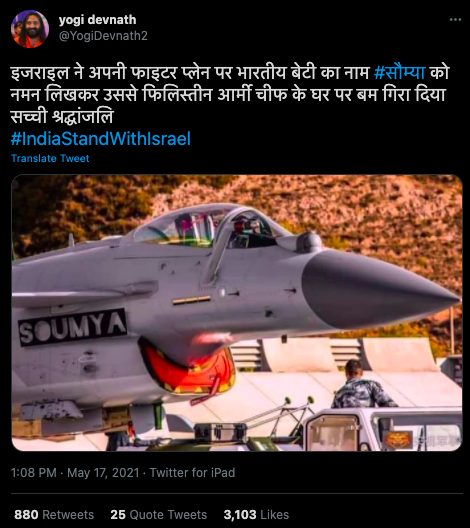Open the Twitter for iPad source link

tap(192, 472)
